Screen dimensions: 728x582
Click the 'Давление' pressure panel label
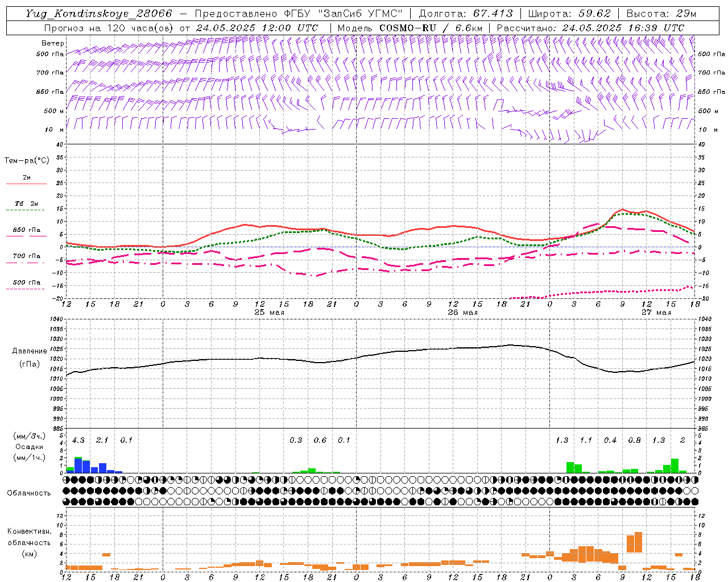pyautogui.click(x=30, y=351)
